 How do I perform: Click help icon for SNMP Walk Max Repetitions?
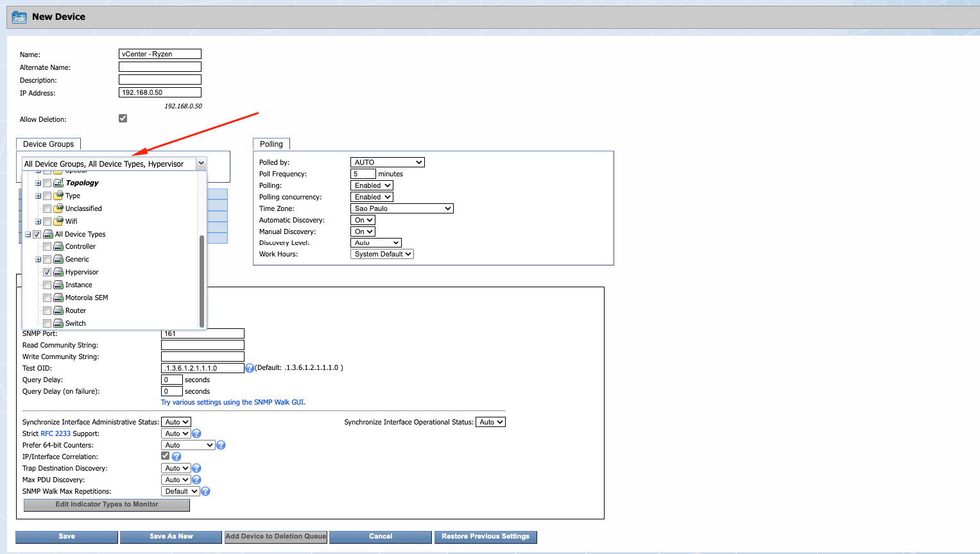point(205,492)
